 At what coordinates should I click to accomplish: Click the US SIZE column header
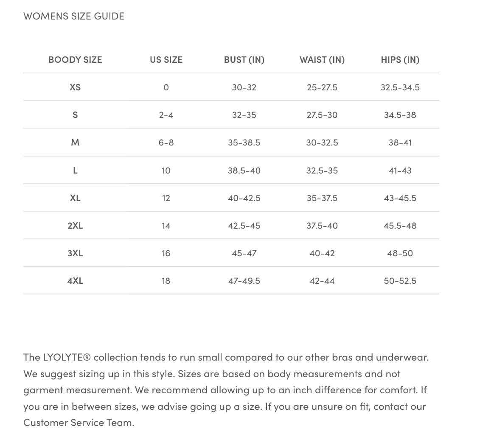pyautogui.click(x=166, y=60)
